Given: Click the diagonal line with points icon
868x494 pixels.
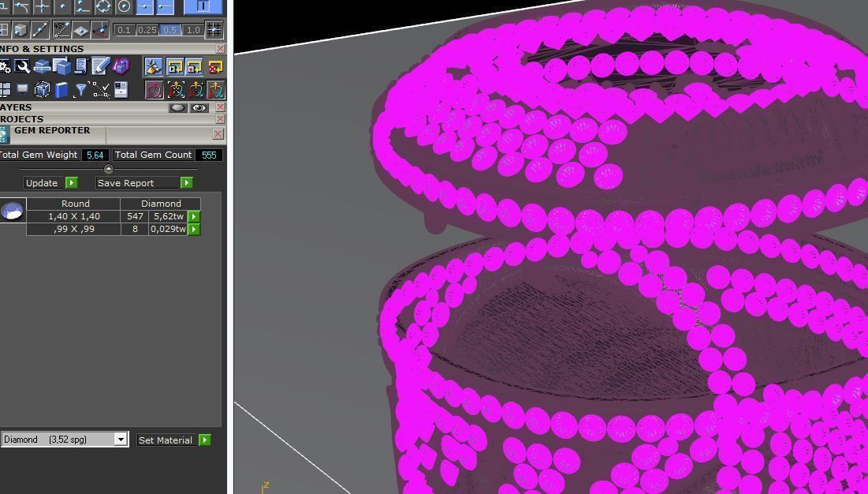Looking at the screenshot, I should pos(40,29).
